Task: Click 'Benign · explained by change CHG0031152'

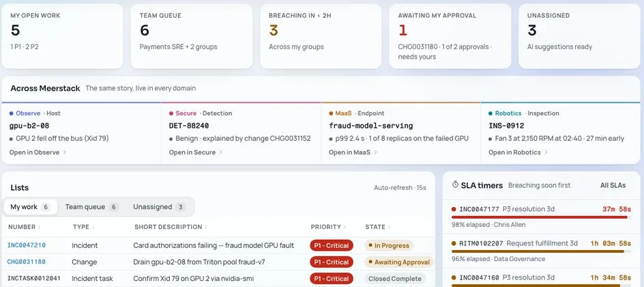Action: [243, 139]
